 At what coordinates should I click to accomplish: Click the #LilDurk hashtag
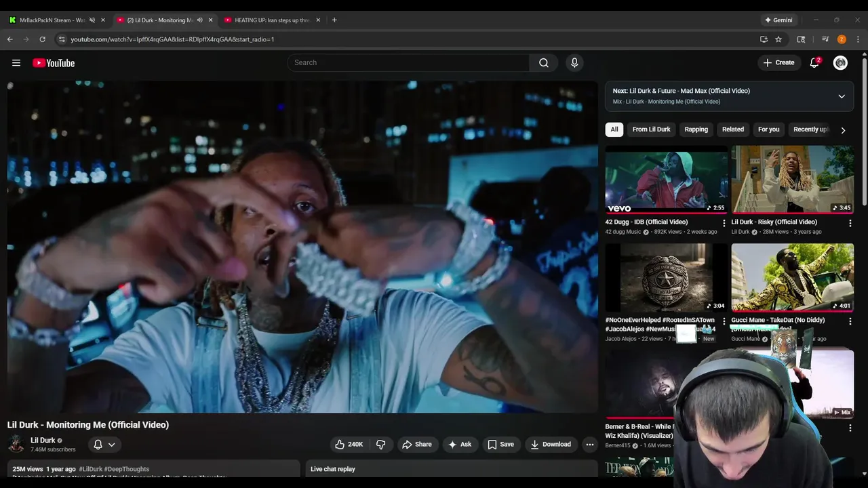[x=90, y=469]
